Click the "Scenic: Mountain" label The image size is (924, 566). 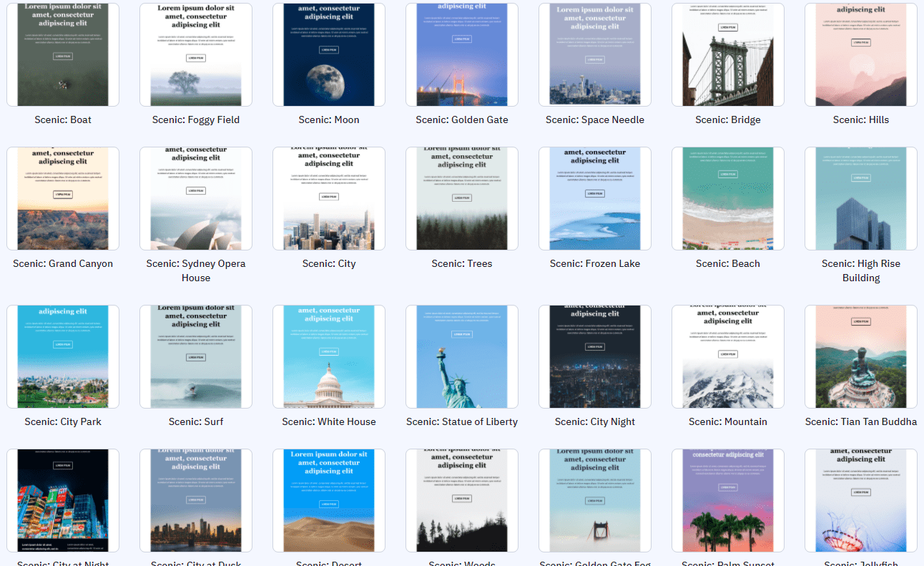[728, 421]
